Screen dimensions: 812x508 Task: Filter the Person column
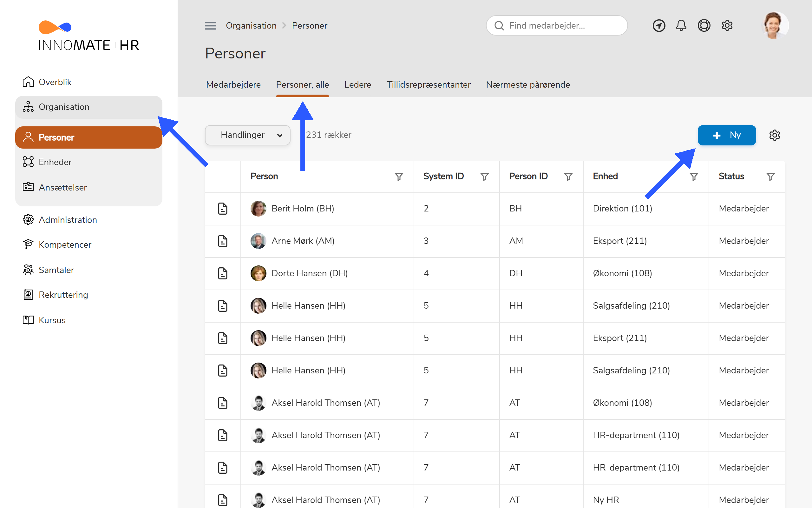point(399,177)
